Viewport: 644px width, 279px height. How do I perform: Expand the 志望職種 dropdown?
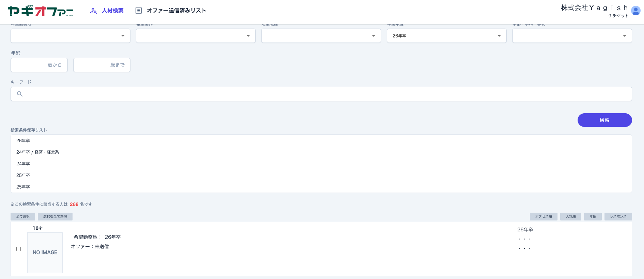point(321,36)
